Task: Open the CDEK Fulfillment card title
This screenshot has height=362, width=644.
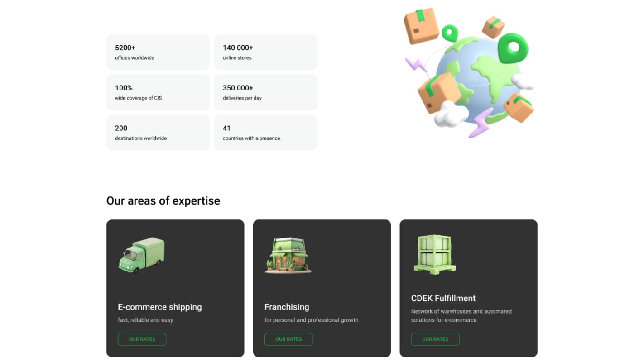Action: [443, 298]
